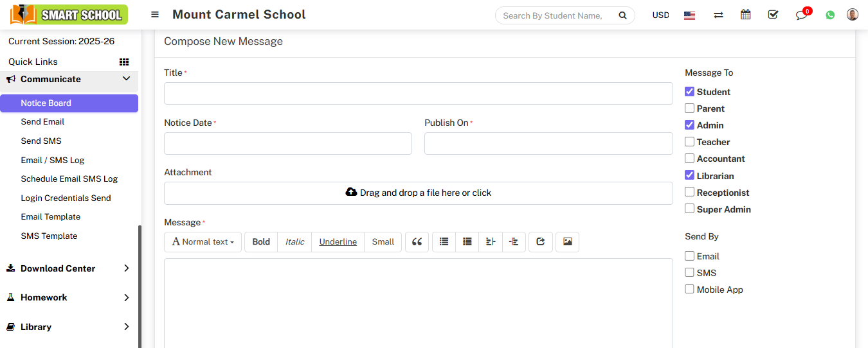
Task: Open the task checklist icon in header
Action: click(x=773, y=15)
